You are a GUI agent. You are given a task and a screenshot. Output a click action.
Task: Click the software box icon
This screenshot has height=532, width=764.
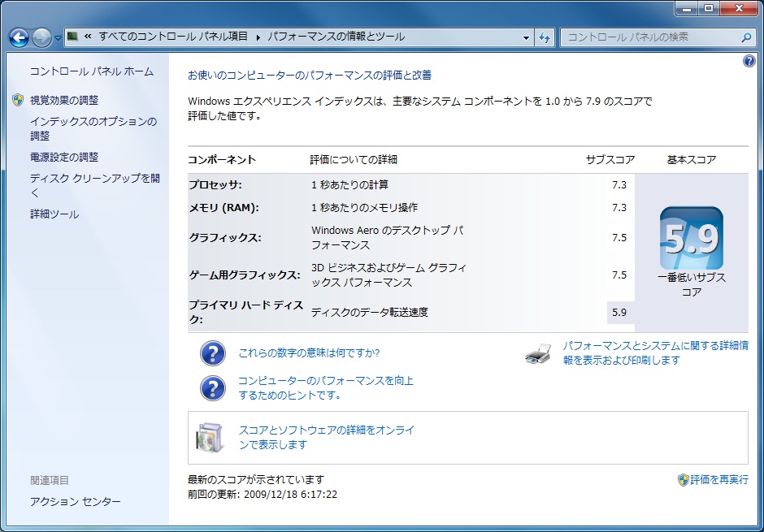click(x=210, y=438)
